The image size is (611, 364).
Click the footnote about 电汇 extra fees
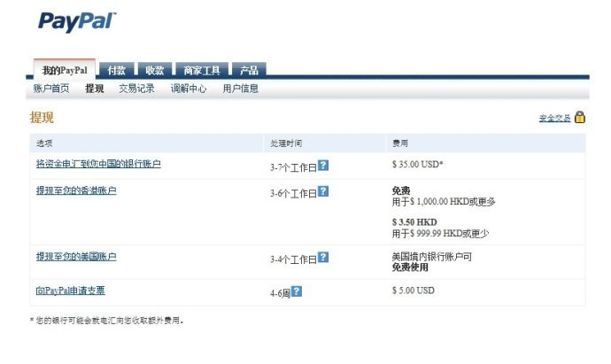pyautogui.click(x=106, y=321)
